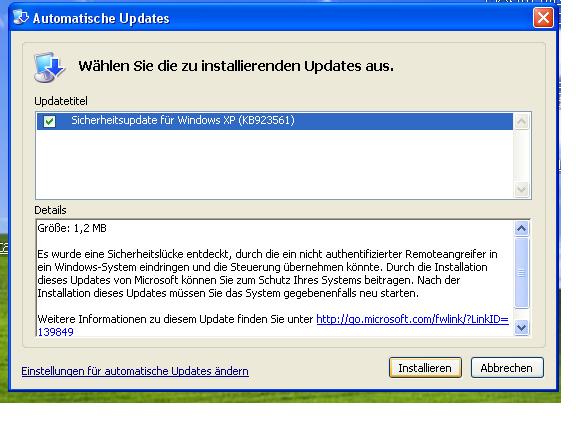This screenshot has width=576, height=432.
Task: Open Einstellungen für automatische Updates ändern link
Action: [x=135, y=371]
